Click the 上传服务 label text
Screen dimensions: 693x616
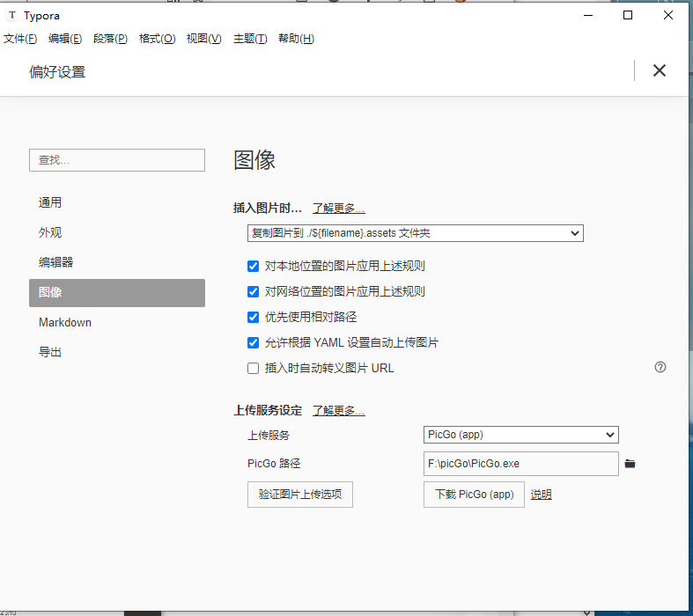269,436
